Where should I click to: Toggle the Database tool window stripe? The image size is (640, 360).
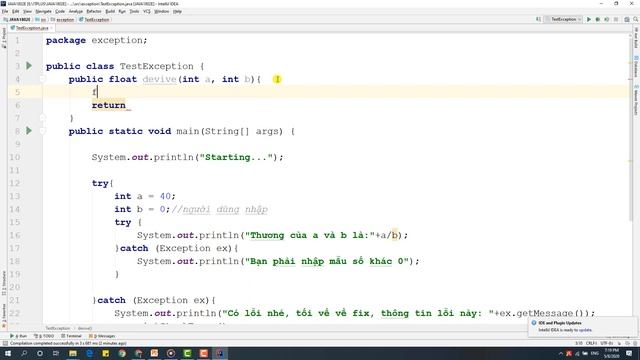click(636, 67)
